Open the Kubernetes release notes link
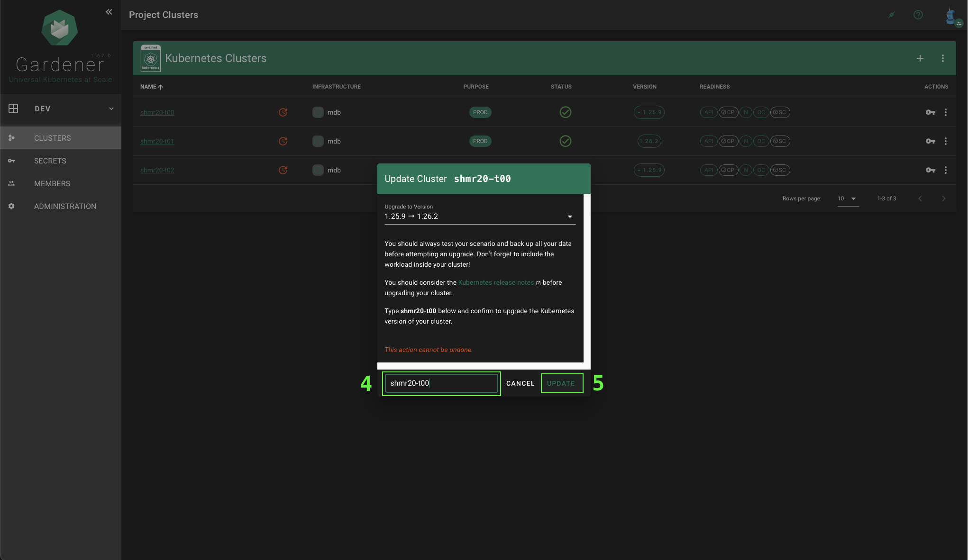The height and width of the screenshot is (560, 968). tap(496, 282)
